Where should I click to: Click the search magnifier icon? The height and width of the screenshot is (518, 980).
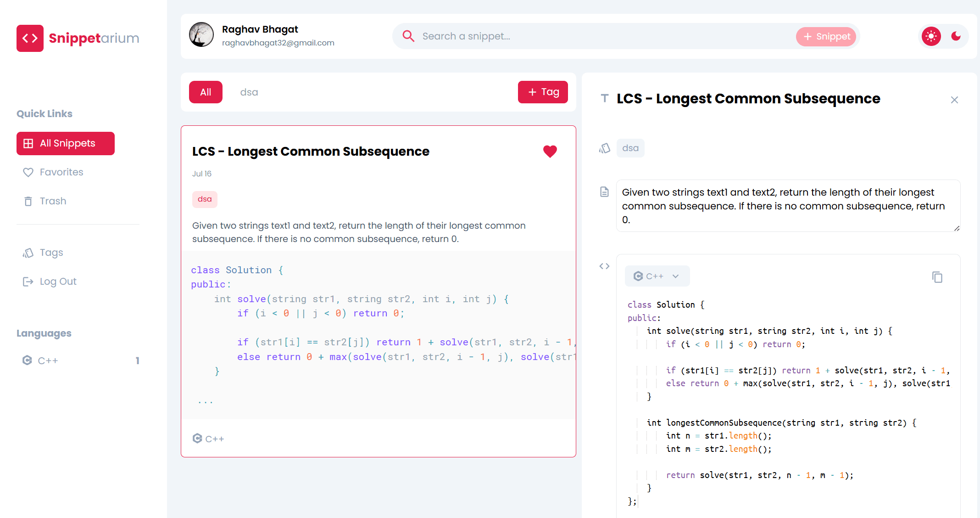coord(408,36)
